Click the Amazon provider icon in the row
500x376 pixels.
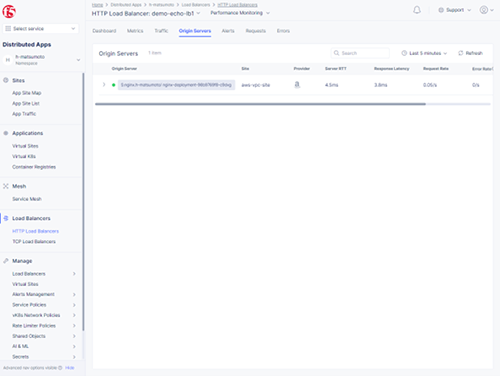297,85
